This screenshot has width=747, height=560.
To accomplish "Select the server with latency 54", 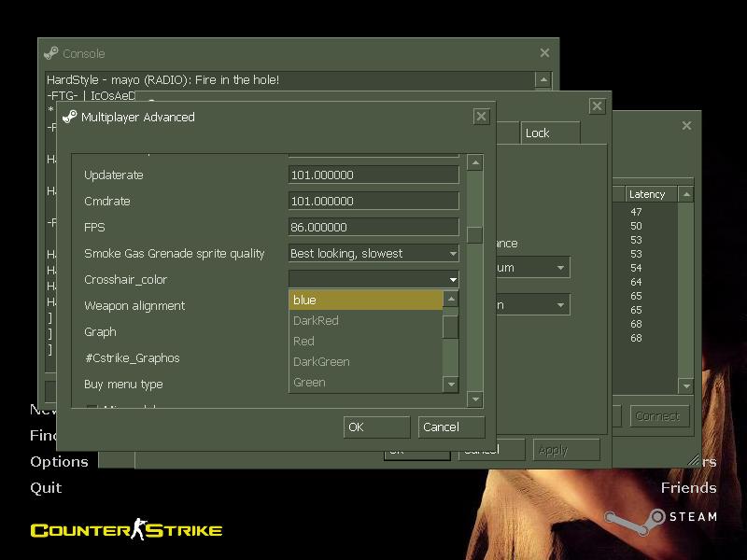I will [x=636, y=268].
